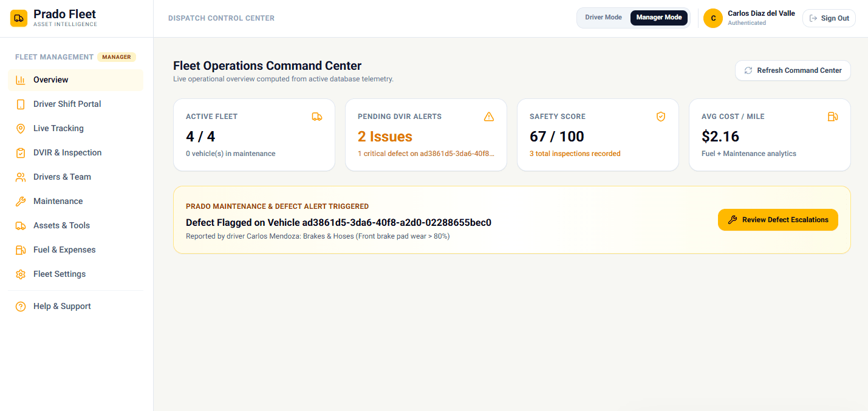Image resolution: width=868 pixels, height=411 pixels.
Task: Click Refresh Command Center button
Action: click(x=793, y=70)
